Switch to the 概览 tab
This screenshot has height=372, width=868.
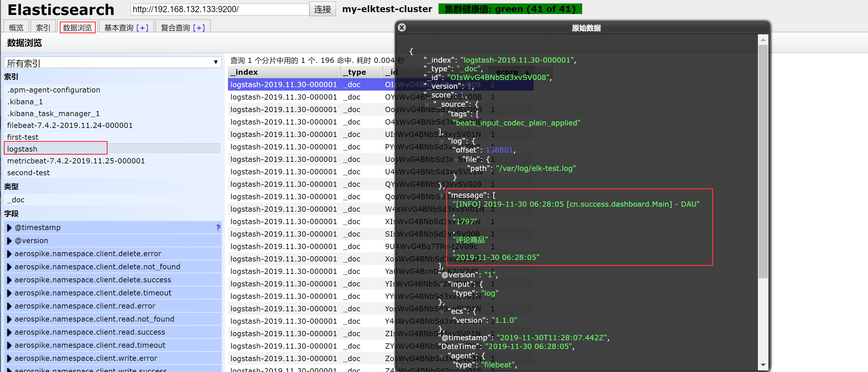pyautogui.click(x=16, y=27)
